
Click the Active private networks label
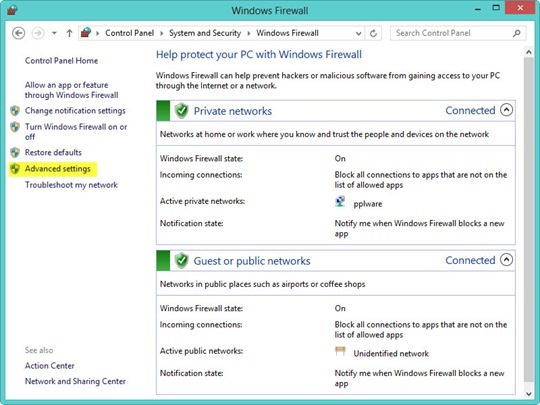(x=202, y=201)
